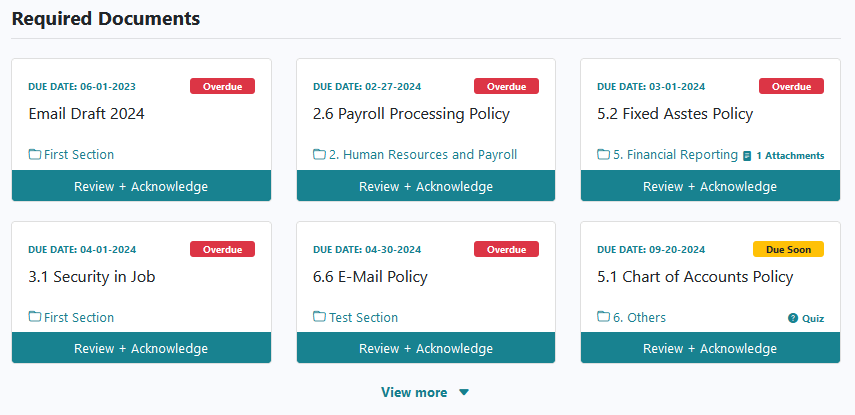Screen dimensions: 855x415
Task: Click folder icon on Email Draft 2024 card
Action: (x=35, y=155)
